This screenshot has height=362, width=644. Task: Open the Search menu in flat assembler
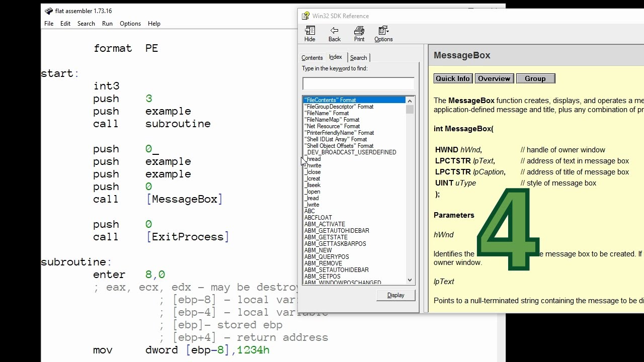click(86, 24)
